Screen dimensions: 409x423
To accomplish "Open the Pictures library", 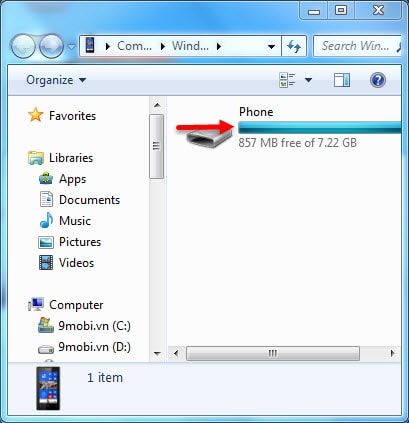I will tap(80, 242).
